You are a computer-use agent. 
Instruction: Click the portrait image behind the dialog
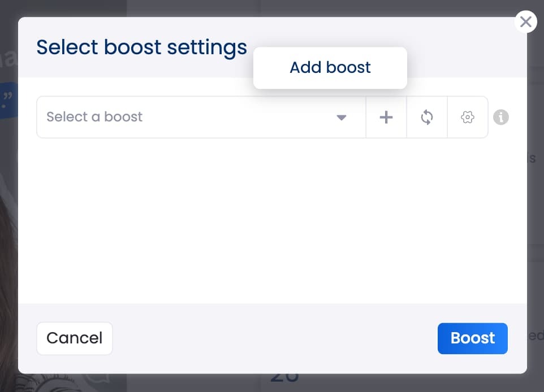coord(8,254)
